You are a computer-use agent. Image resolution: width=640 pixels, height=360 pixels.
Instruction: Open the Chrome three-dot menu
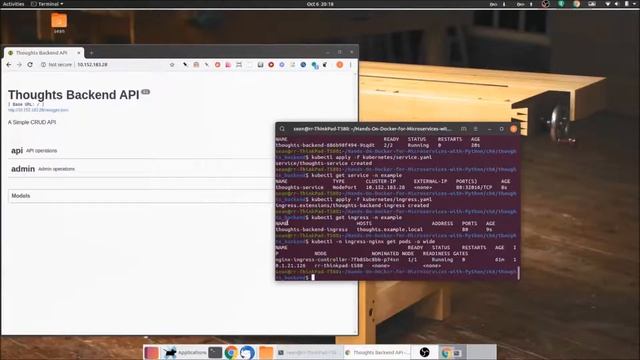pos(350,64)
